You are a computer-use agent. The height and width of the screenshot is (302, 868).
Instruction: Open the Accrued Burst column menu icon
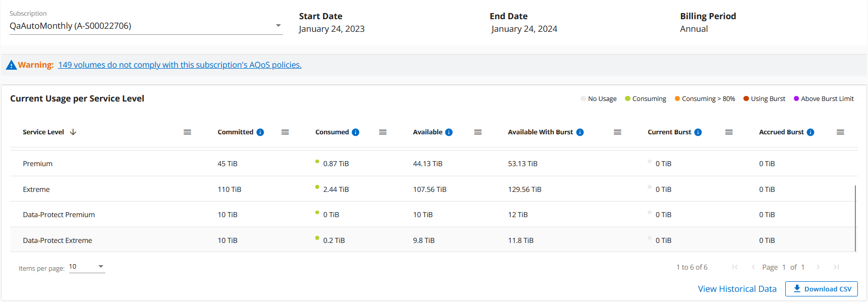coord(840,132)
